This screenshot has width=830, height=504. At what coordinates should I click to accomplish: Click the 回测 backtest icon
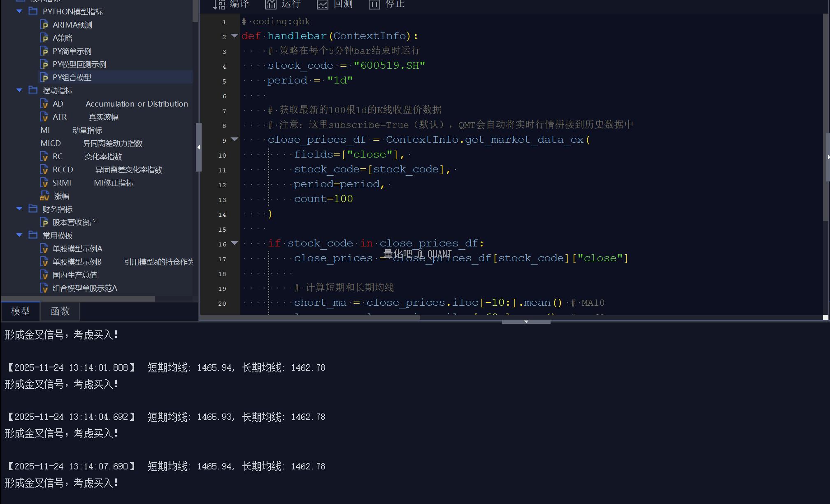point(323,5)
